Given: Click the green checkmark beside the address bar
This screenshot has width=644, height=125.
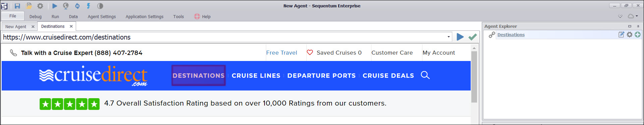Looking at the screenshot, I should (x=473, y=37).
